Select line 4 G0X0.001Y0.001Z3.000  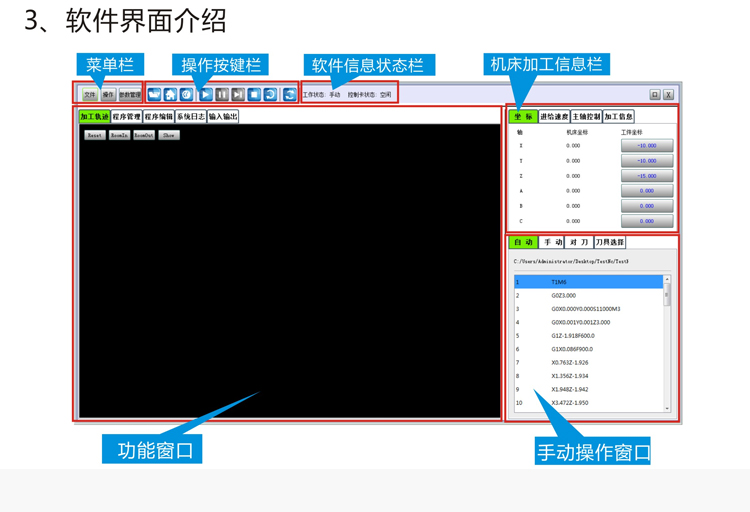589,322
